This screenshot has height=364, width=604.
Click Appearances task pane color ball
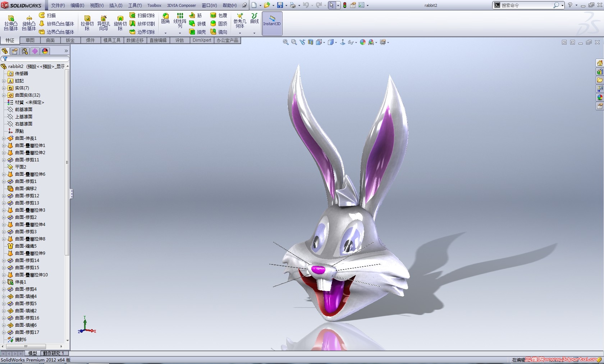tap(600, 97)
